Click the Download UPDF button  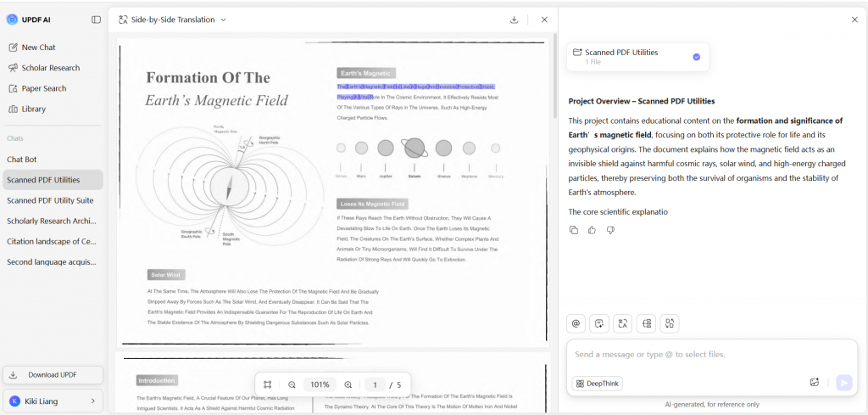click(x=53, y=374)
